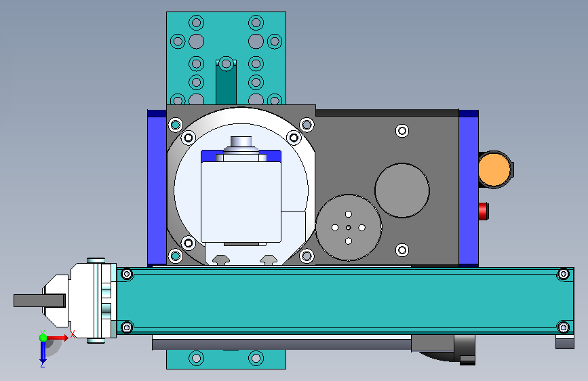This screenshot has width=588, height=381.
Task: Select the gray shaft protruding from beam end
Action: point(39,301)
